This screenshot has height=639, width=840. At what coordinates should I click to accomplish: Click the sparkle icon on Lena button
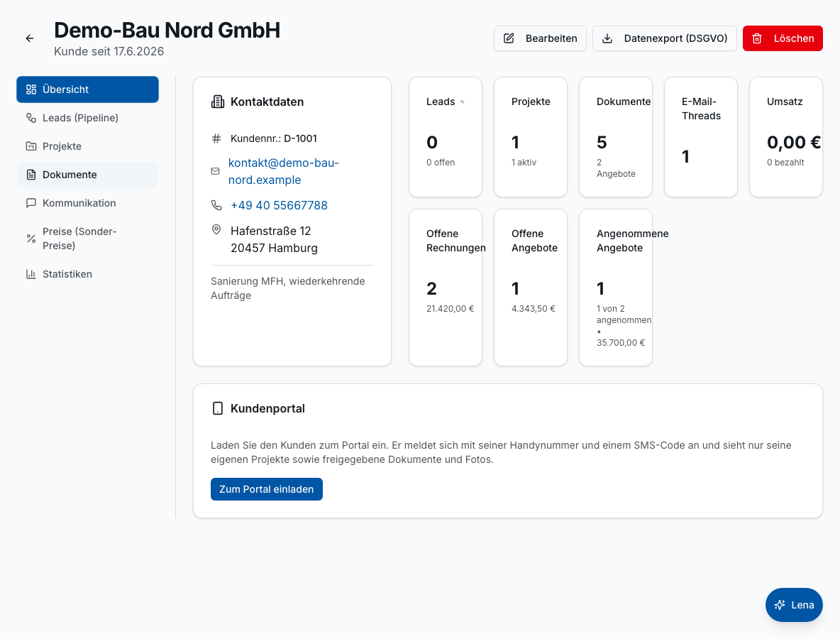click(x=780, y=605)
